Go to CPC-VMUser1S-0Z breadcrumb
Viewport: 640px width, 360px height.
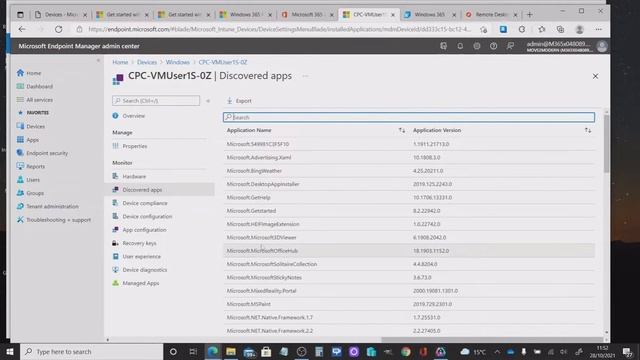pos(223,62)
